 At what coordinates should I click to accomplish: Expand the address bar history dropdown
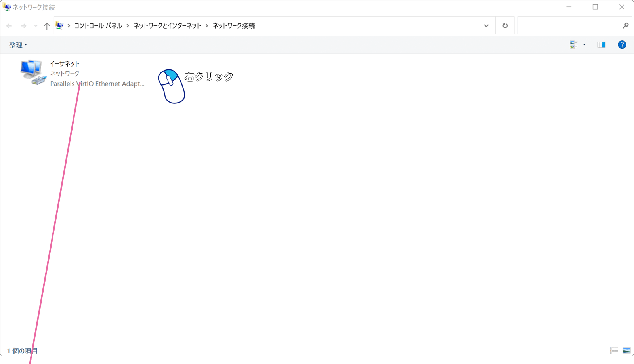click(486, 26)
